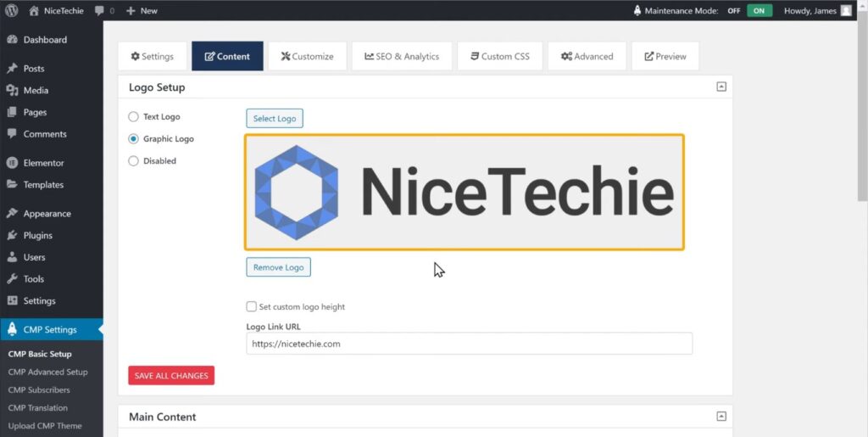Open Upload CMP Theme submenu link
The height and width of the screenshot is (437, 868).
45,426
